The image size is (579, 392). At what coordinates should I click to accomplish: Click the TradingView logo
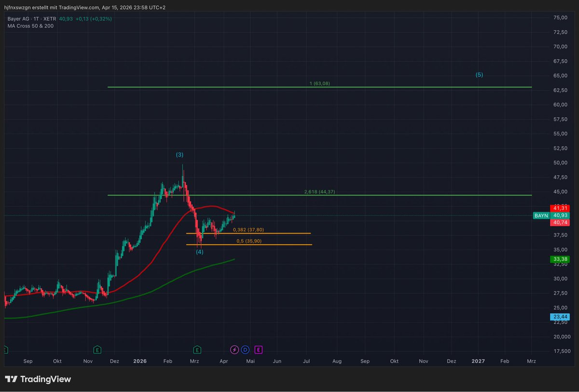(38, 379)
